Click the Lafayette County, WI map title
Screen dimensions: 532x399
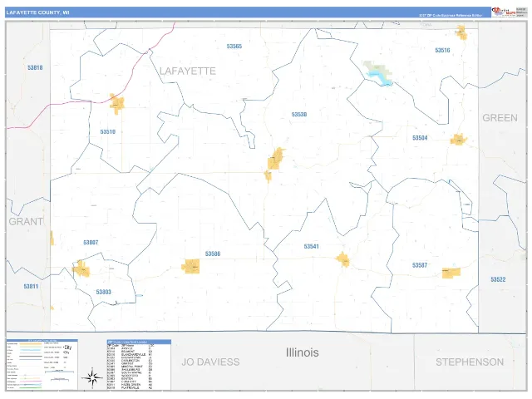tap(37, 12)
